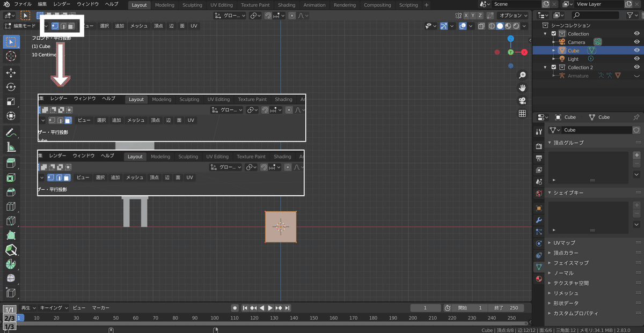This screenshot has width=644, height=333.
Task: Click the red X axis gizmo ball
Action: [x=524, y=52]
